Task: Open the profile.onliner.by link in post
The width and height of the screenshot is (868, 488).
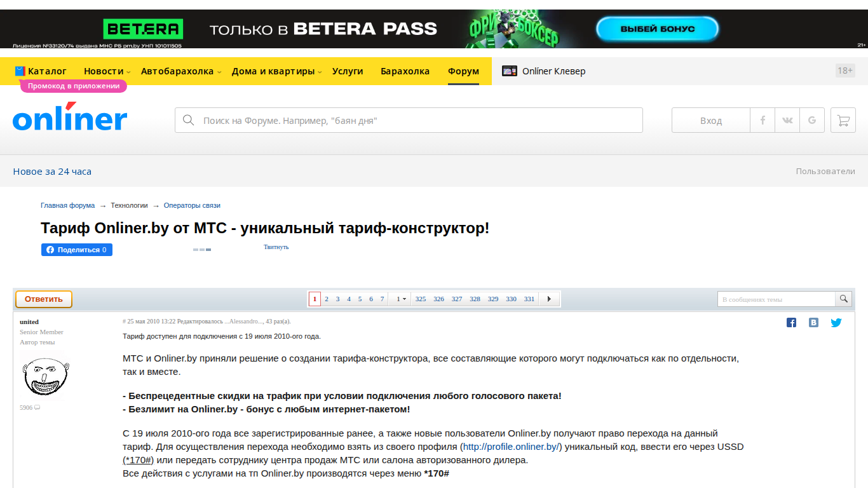Action: 512,447
